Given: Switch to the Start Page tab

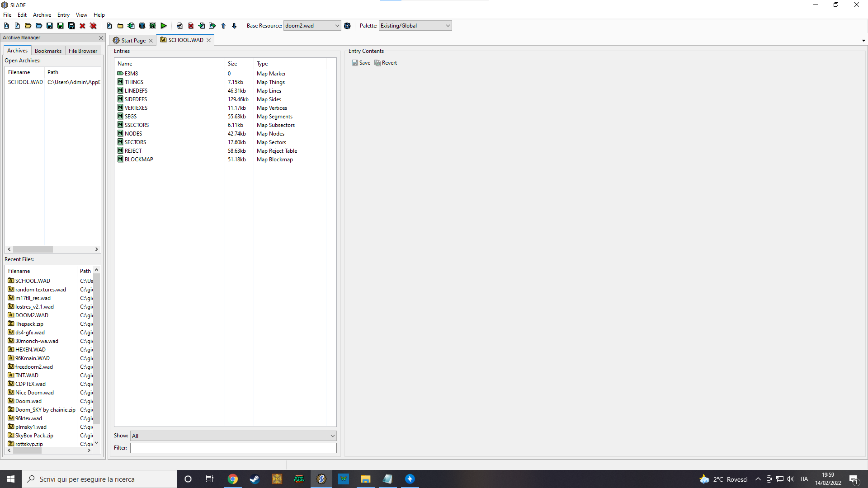Looking at the screenshot, I should click(133, 40).
